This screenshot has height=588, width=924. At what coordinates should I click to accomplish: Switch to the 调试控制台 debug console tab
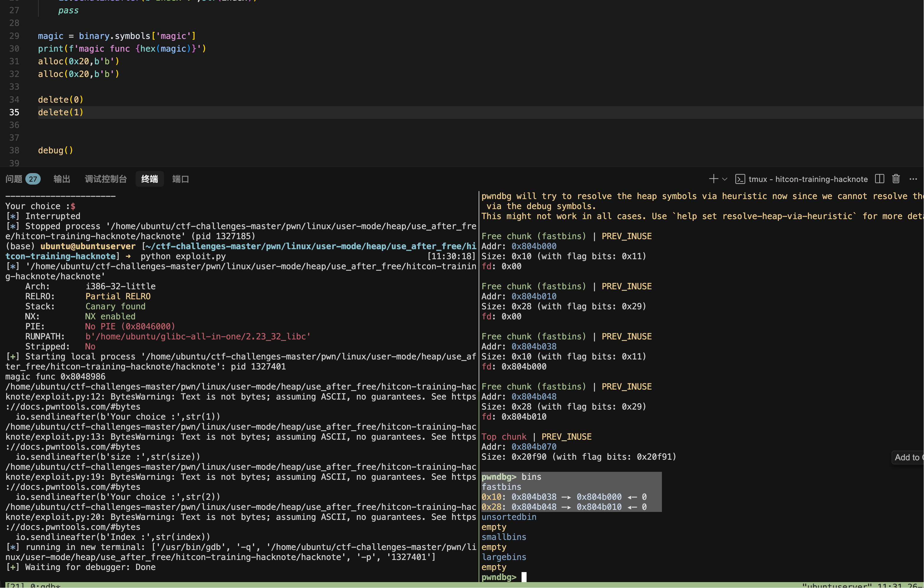pos(106,179)
